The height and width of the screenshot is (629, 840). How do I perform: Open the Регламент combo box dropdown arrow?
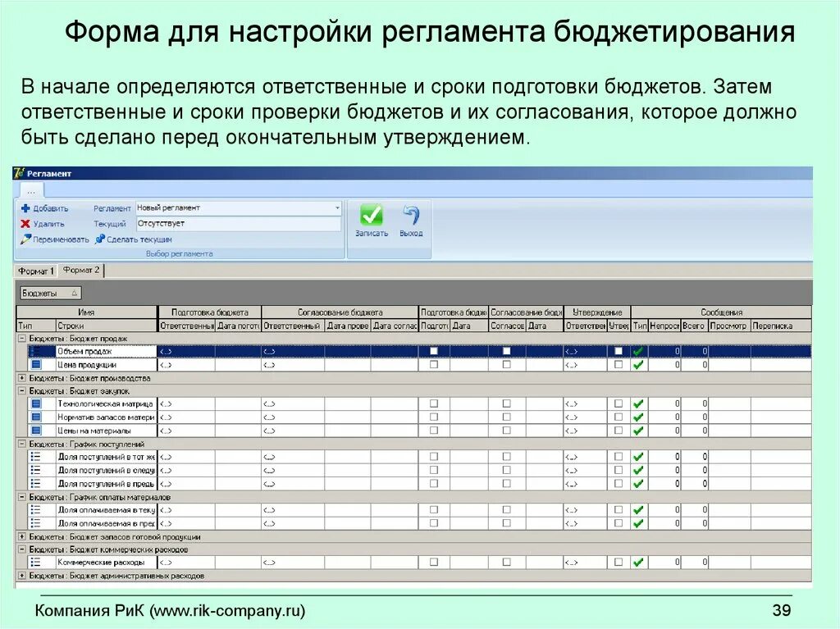point(337,207)
